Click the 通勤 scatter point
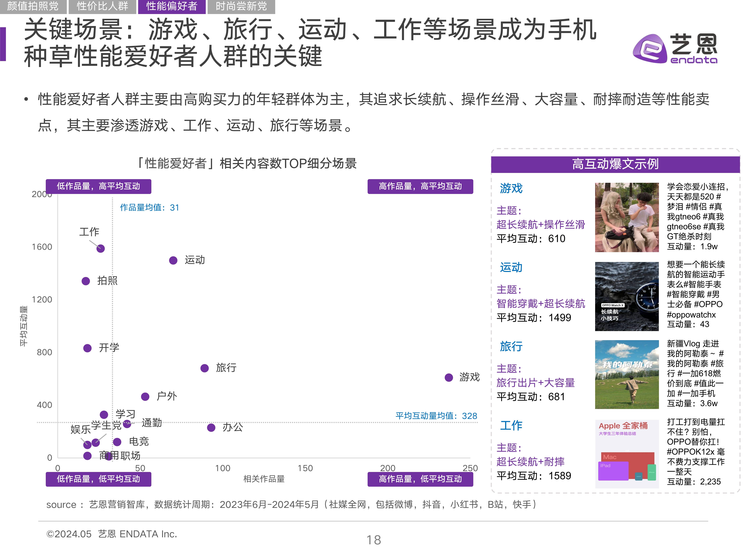This screenshot has width=747, height=560. click(x=127, y=424)
